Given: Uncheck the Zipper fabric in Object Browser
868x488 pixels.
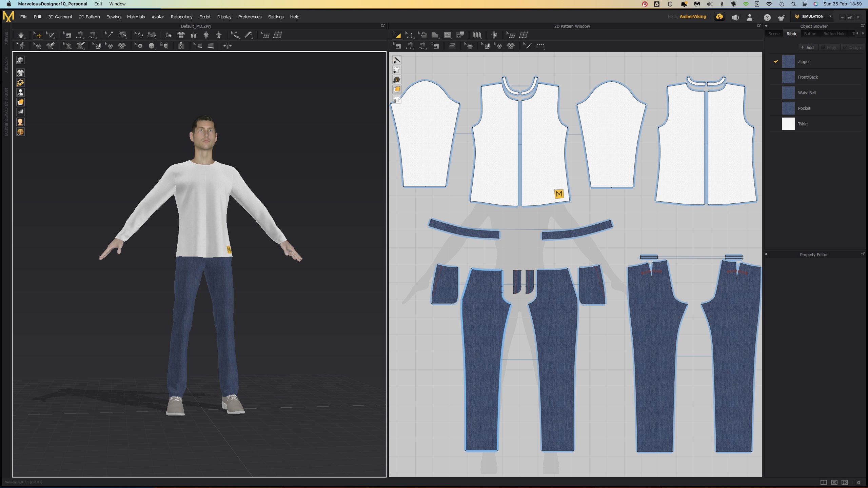Looking at the screenshot, I should click(x=775, y=61).
